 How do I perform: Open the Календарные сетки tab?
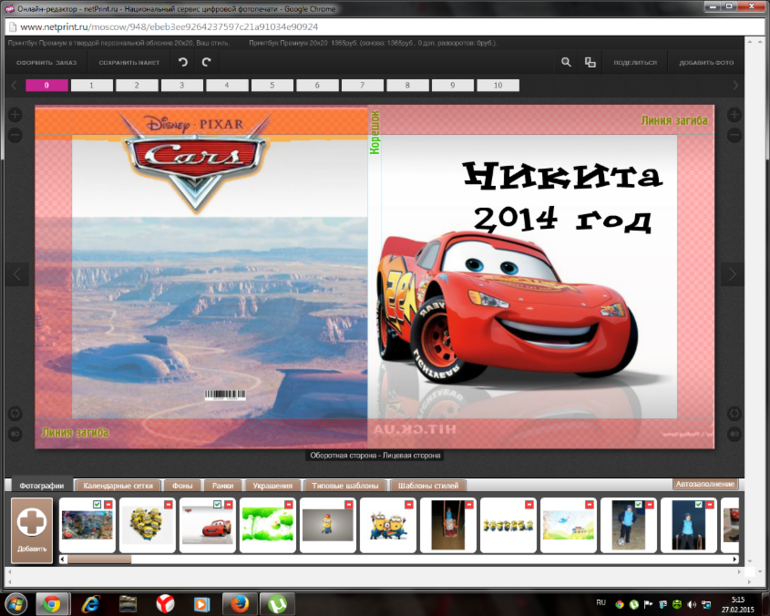pyautogui.click(x=118, y=485)
